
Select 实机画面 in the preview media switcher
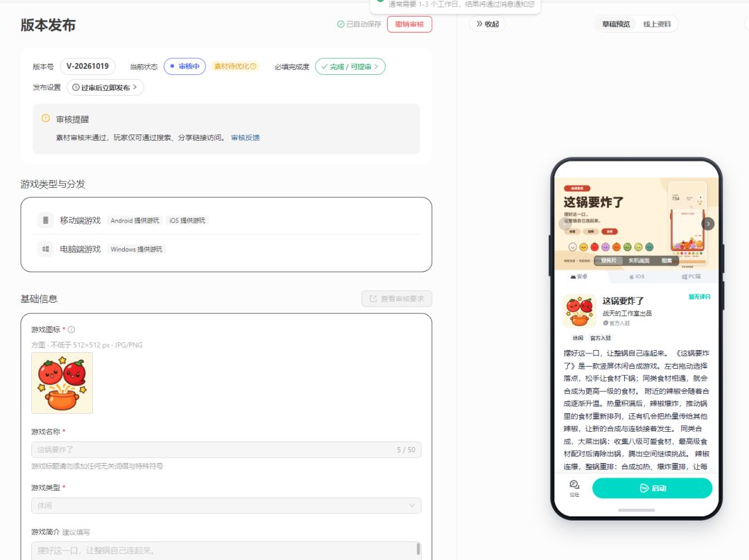[x=639, y=260]
